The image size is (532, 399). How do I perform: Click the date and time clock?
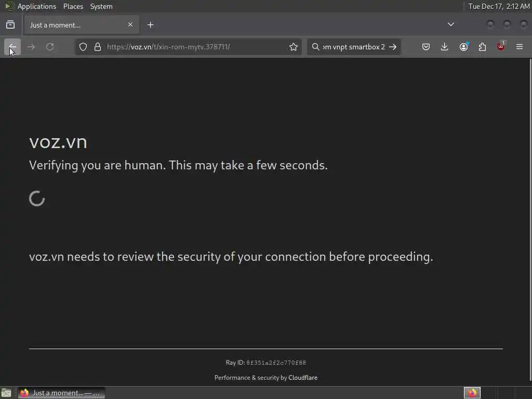pyautogui.click(x=499, y=6)
